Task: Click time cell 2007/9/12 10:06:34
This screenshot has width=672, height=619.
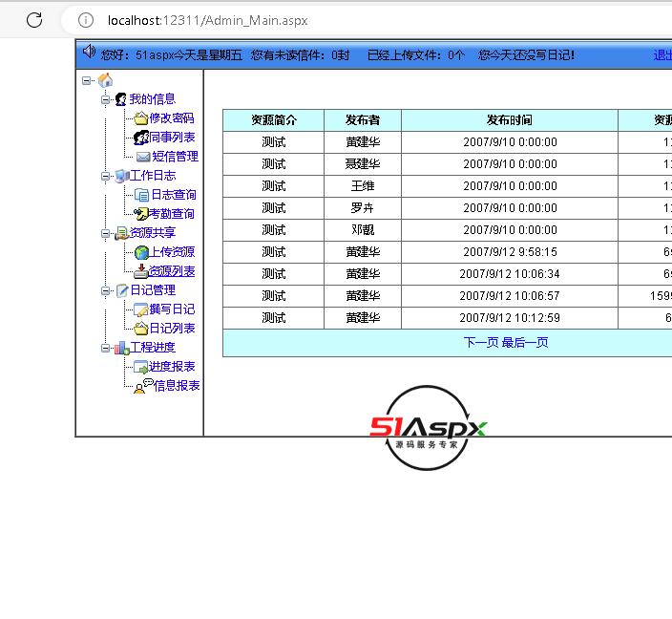Action: (510, 274)
